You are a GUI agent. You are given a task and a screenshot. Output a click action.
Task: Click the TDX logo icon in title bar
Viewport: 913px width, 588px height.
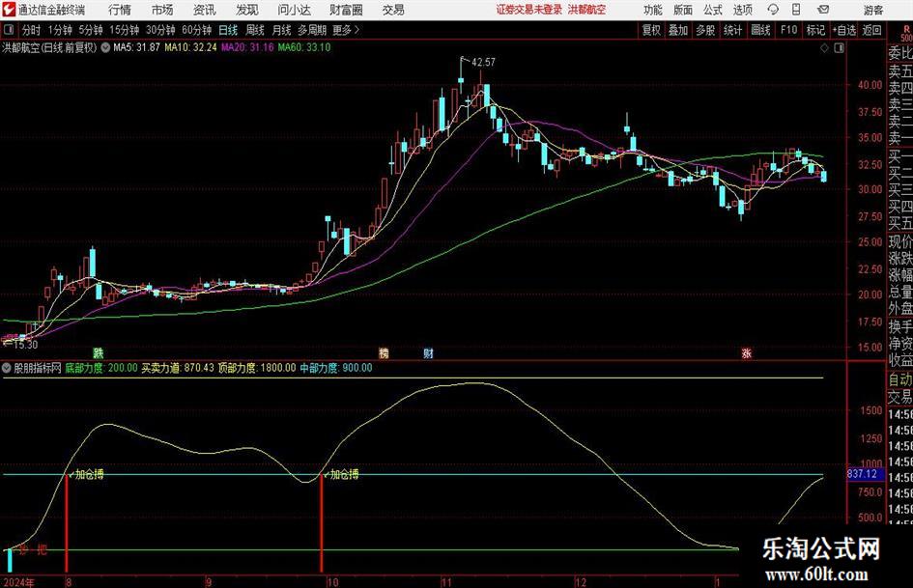coord(8,10)
